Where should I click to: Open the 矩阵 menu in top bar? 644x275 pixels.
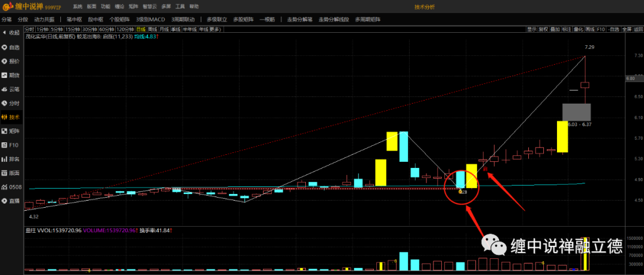pyautogui.click(x=134, y=7)
